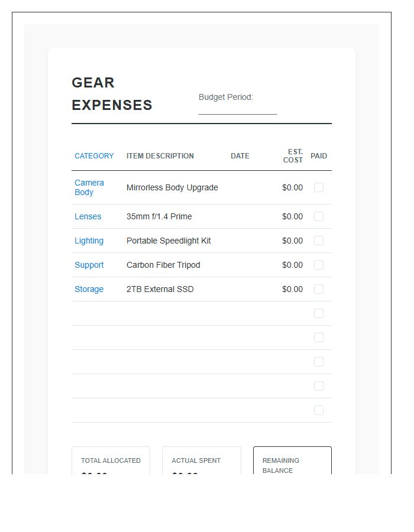Mark 2TB External SSD as paid

[x=319, y=289]
